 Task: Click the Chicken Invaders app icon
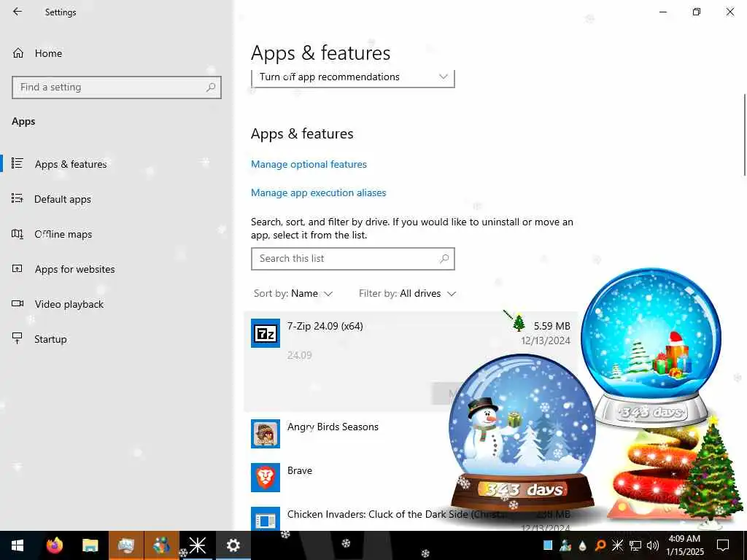pyautogui.click(x=266, y=519)
